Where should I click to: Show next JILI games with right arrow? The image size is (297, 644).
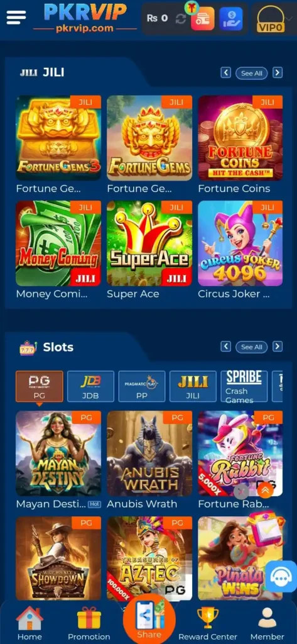point(278,73)
